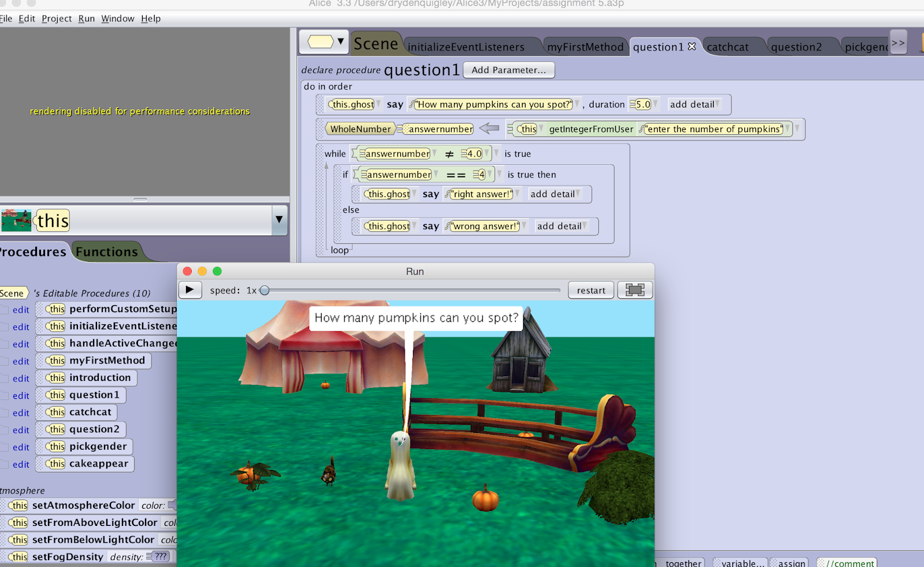Open the Project menu
The height and width of the screenshot is (567, 924).
point(57,18)
